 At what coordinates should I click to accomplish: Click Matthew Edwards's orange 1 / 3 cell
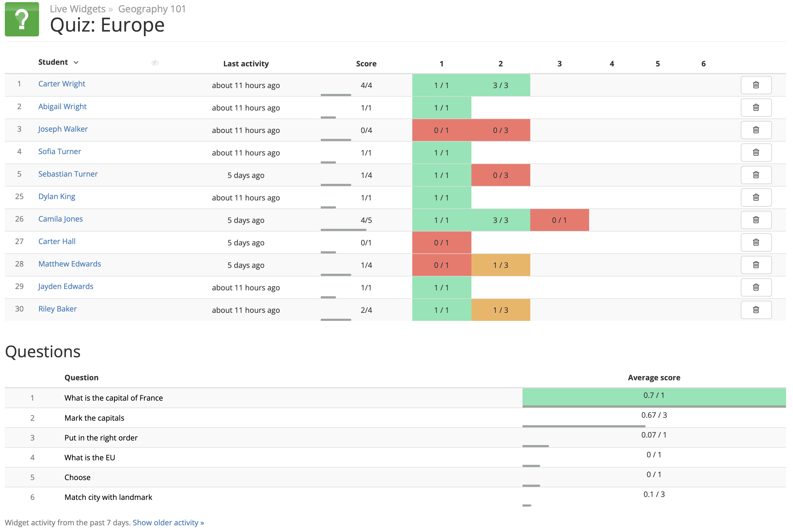[x=501, y=265]
